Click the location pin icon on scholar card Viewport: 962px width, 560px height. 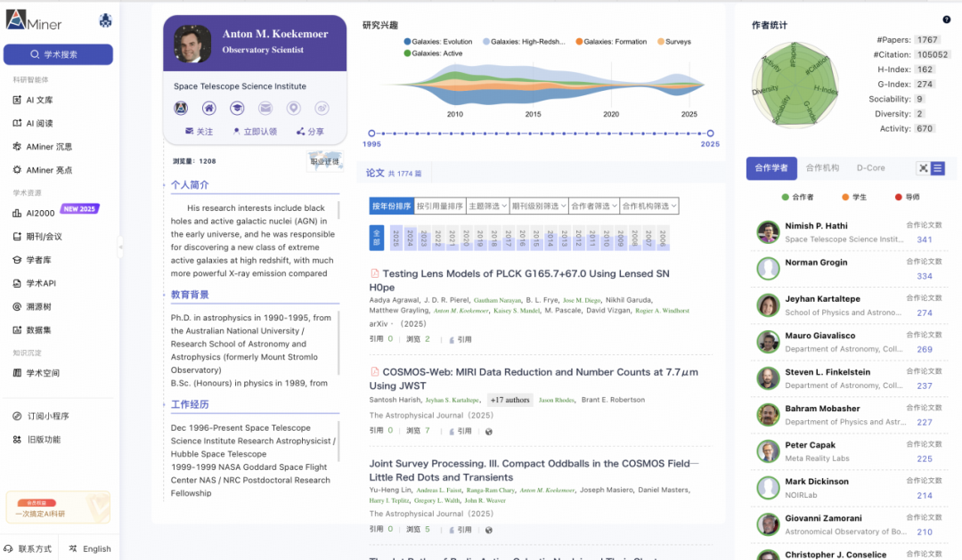[x=294, y=109]
